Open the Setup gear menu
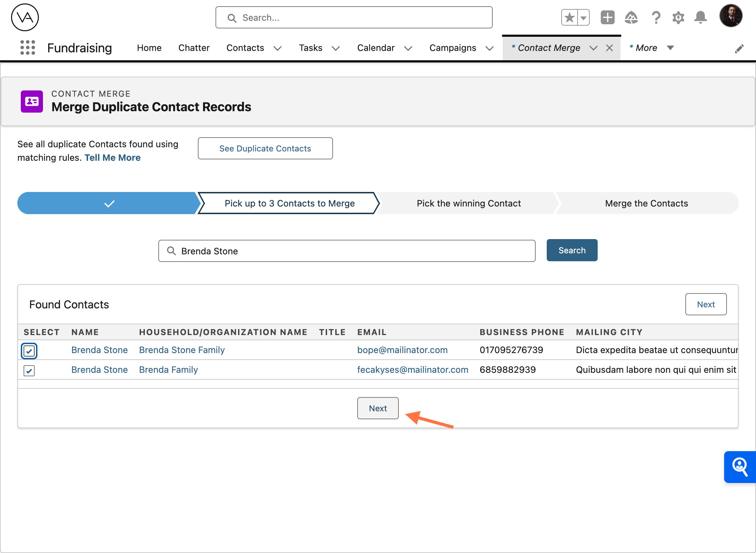 [678, 17]
